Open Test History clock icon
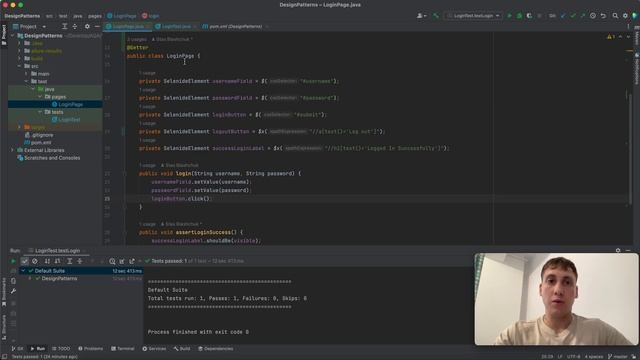640x360 pixels. coord(112,261)
